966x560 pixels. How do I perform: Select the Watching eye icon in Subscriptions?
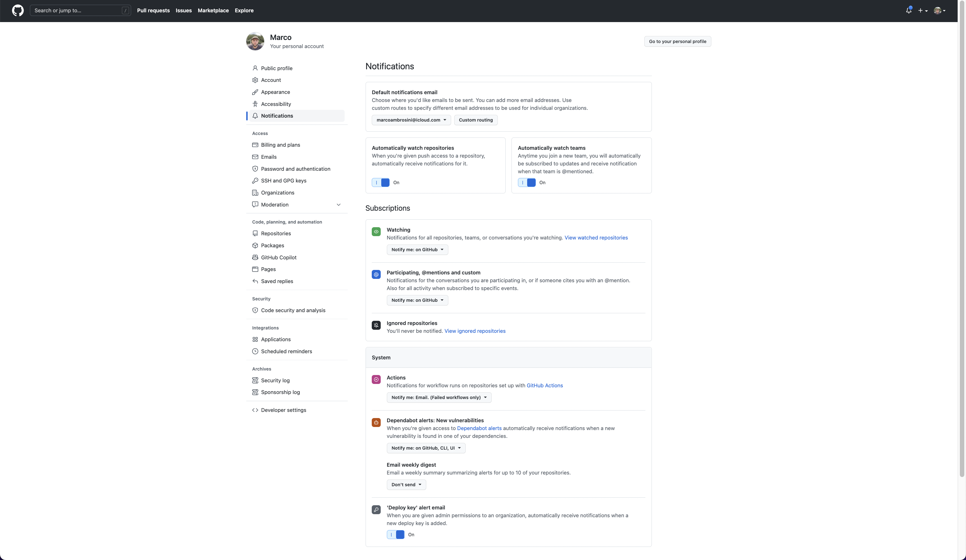(x=376, y=231)
